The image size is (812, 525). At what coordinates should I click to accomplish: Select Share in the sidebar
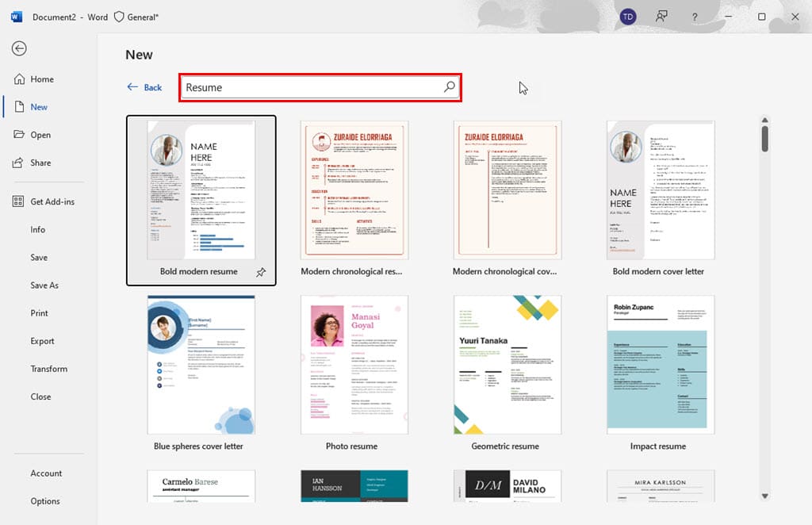(40, 163)
